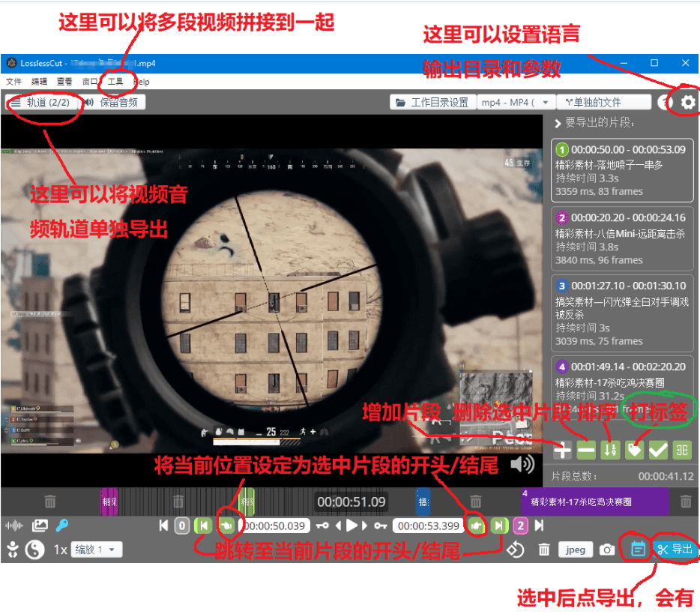Image resolution: width=700 pixels, height=614 pixels.
Task: Open the tracks (2/2) panel
Action: pyautogui.click(x=41, y=102)
